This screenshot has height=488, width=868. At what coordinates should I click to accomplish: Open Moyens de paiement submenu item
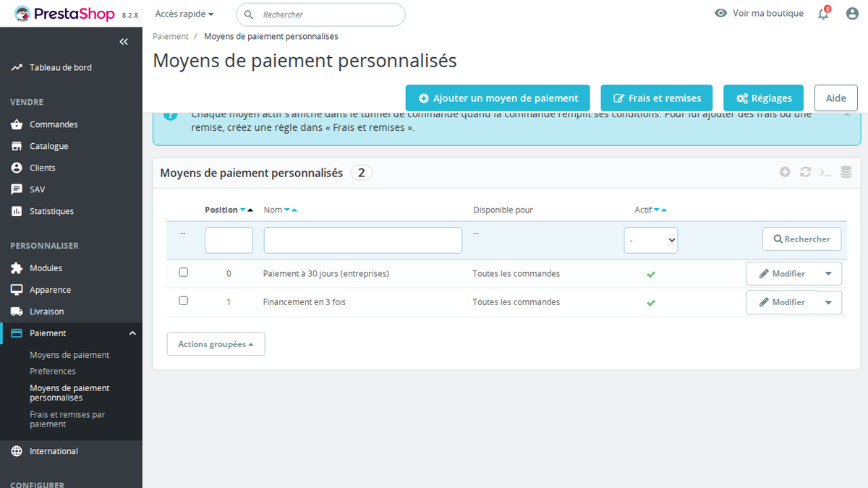tap(69, 355)
